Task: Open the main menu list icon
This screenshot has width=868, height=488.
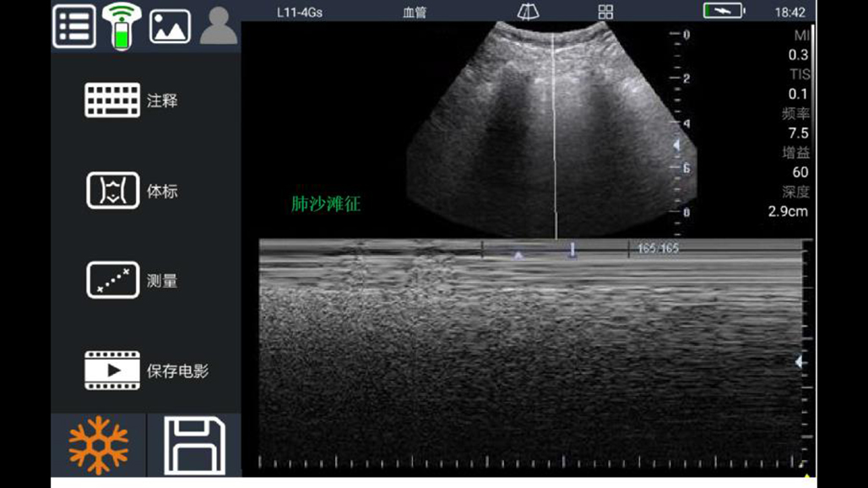Action: click(74, 25)
